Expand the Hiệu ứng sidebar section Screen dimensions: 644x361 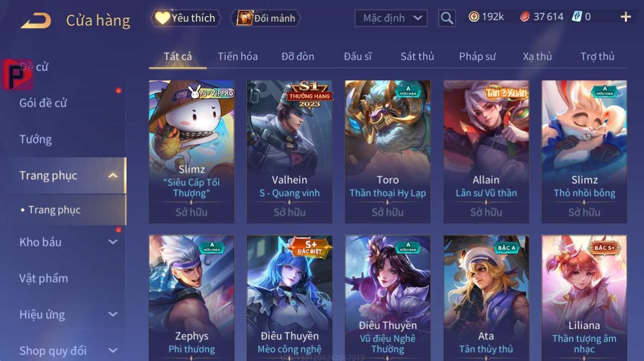[x=113, y=315]
